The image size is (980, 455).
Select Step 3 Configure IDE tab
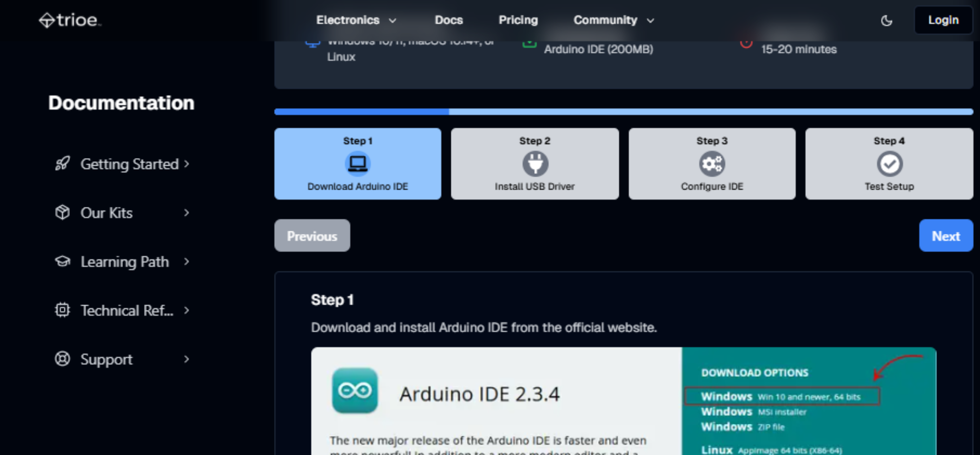click(x=712, y=164)
